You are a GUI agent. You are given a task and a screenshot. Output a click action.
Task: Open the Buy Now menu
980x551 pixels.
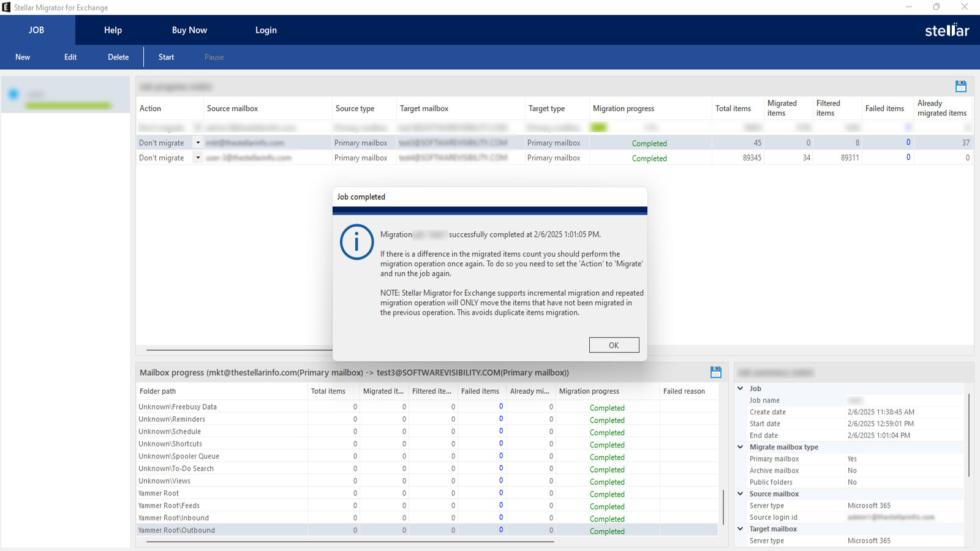[189, 30]
